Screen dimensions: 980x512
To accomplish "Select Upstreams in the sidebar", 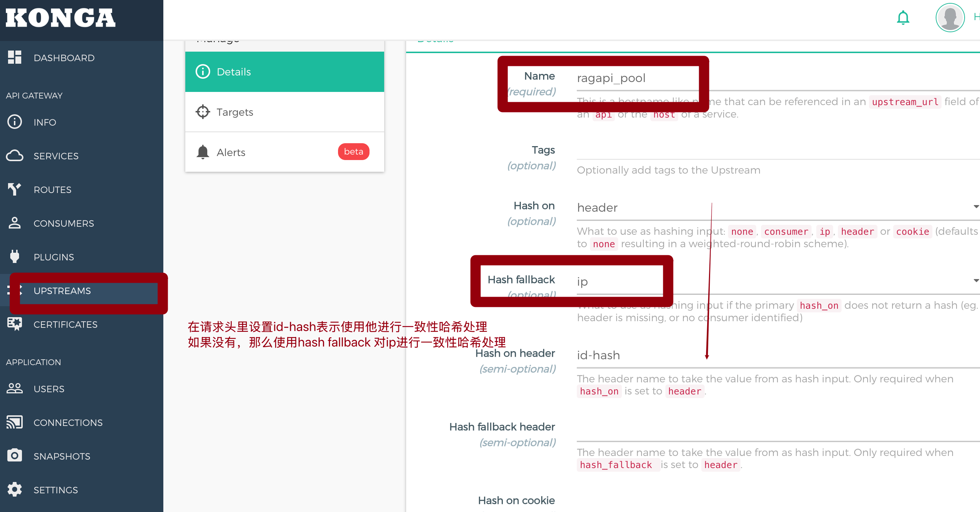I will [62, 291].
